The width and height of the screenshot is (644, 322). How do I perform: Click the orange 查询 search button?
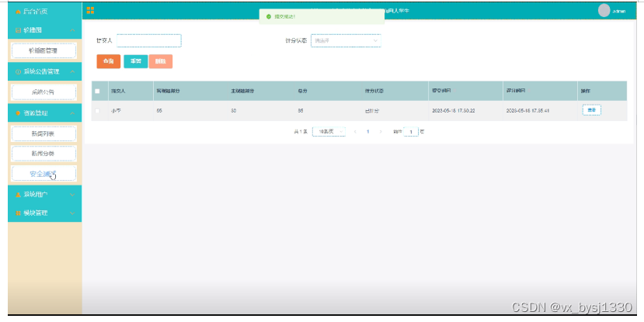click(109, 61)
